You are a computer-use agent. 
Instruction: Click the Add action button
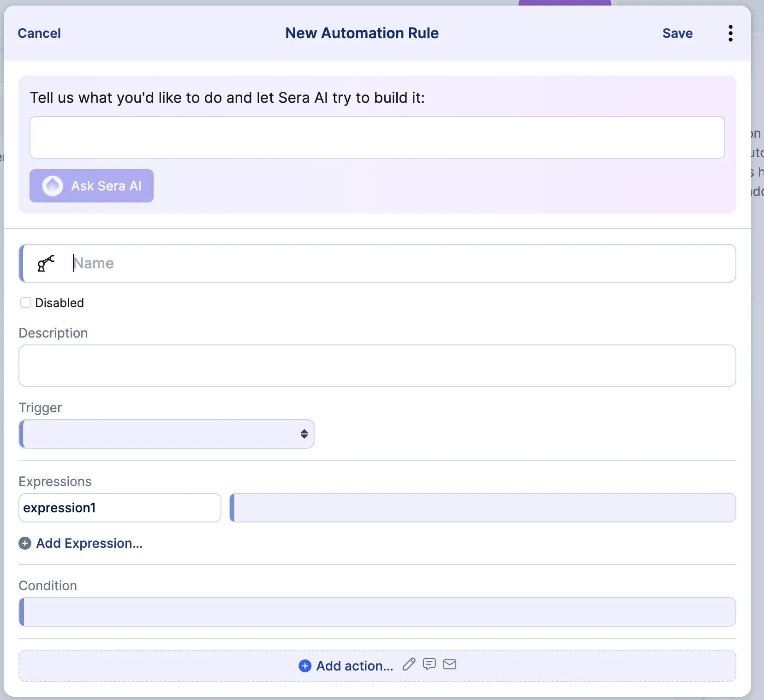(x=354, y=666)
